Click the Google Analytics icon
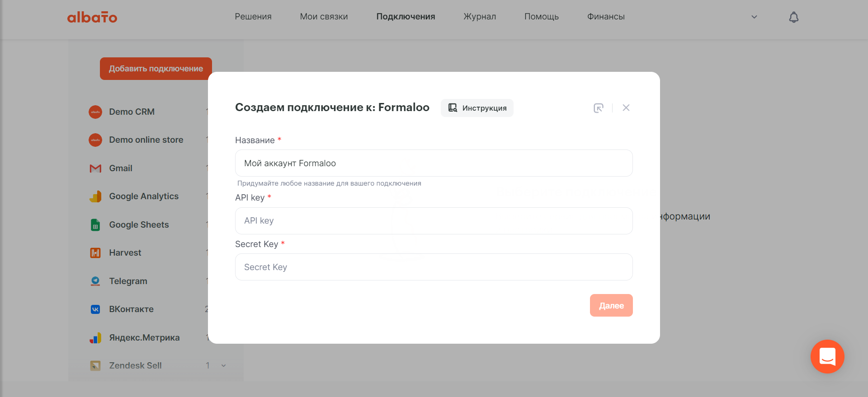The image size is (868, 397). [95, 196]
